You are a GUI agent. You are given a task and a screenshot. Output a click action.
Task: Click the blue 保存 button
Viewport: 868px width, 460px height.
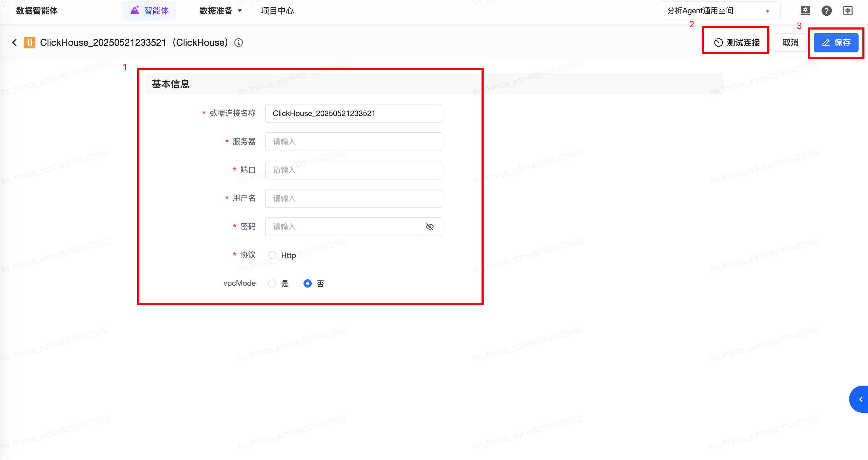[x=836, y=43]
